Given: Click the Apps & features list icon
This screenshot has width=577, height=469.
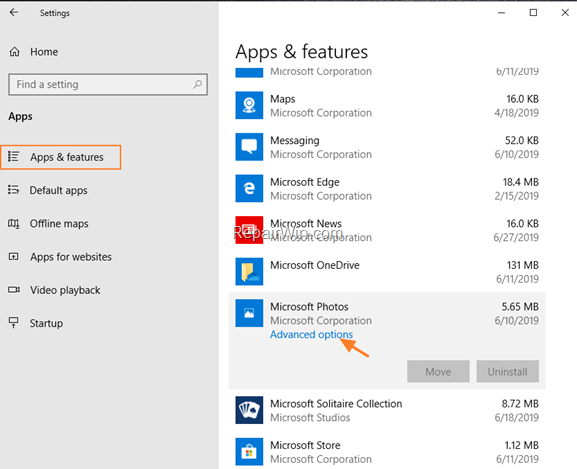Looking at the screenshot, I should 14,157.
